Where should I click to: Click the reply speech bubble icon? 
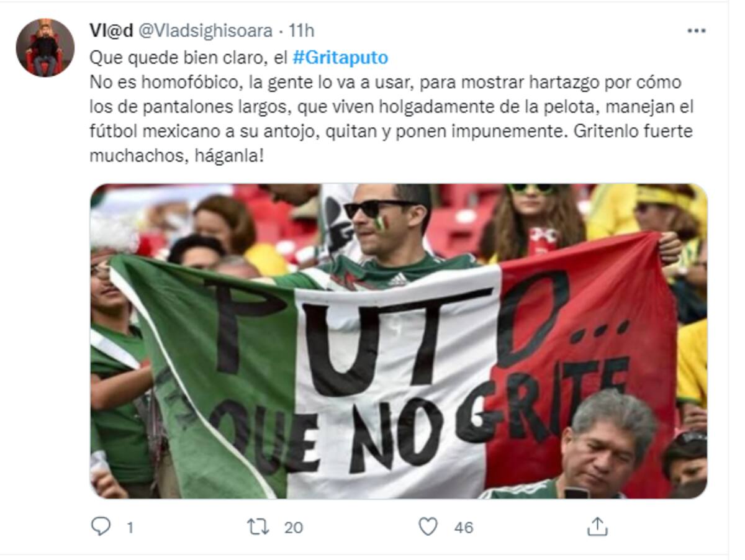coord(100,526)
